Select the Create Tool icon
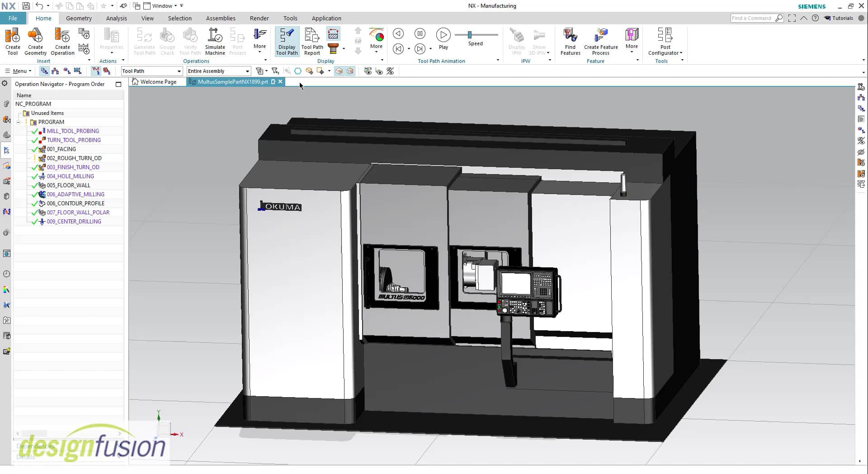868x474 pixels. (x=12, y=41)
